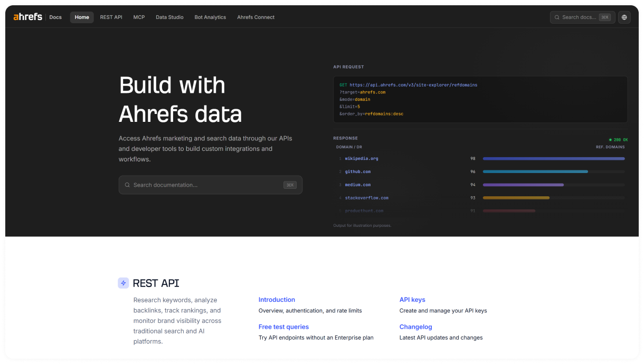
Task: Click the magnifier icon in Search documentation field
Action: (127, 185)
